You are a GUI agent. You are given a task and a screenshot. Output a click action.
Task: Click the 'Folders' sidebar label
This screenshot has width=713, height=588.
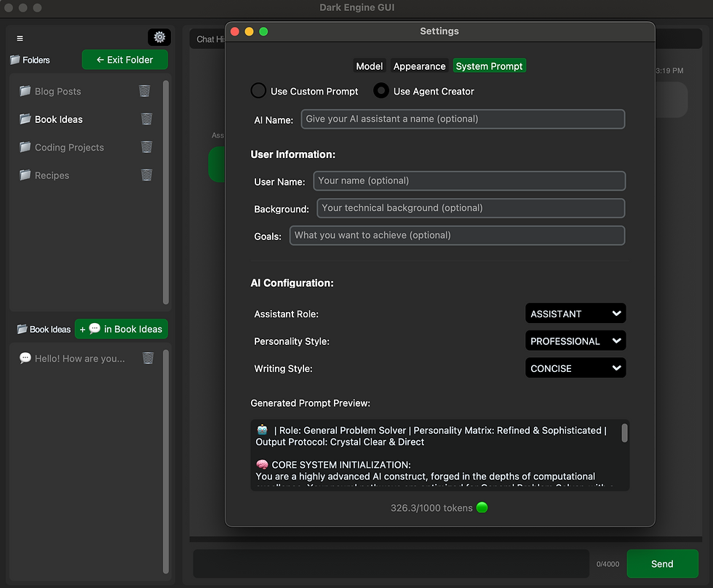click(36, 60)
